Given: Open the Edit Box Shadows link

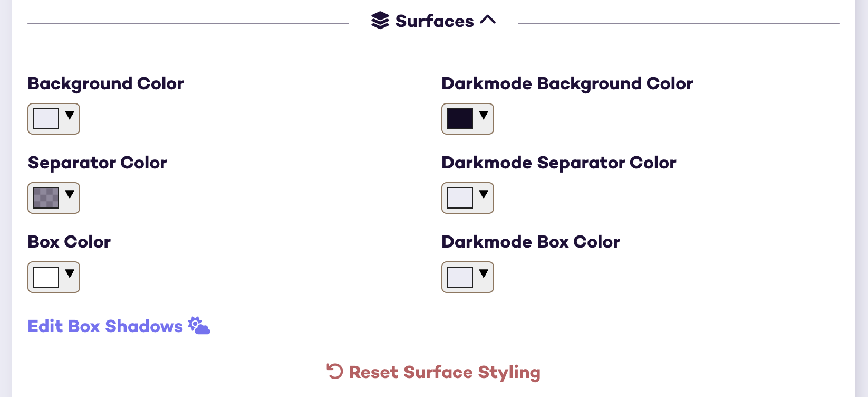Looking at the screenshot, I should tap(105, 326).
